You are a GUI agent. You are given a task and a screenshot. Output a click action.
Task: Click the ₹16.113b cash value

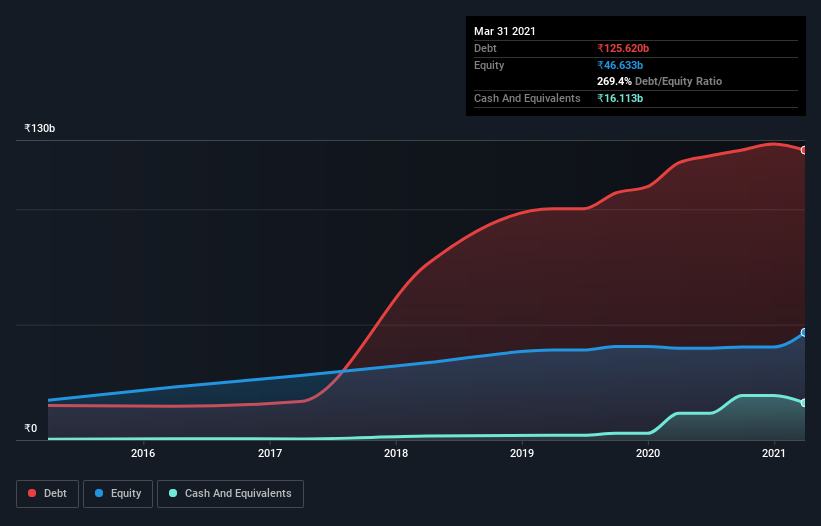pos(620,98)
